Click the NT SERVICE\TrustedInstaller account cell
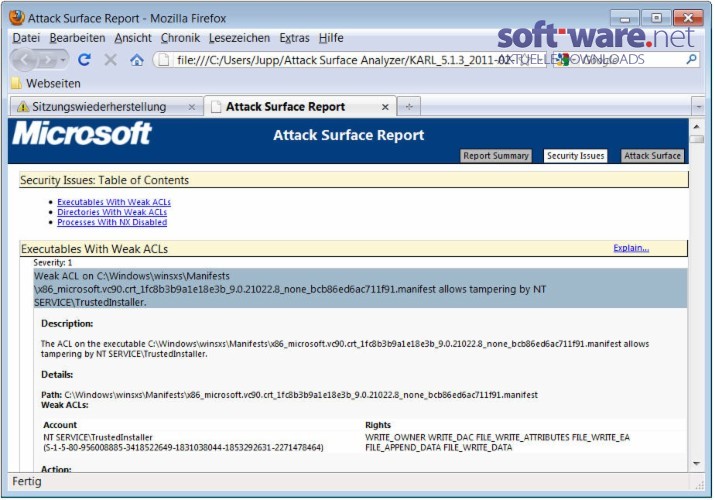715x500 pixels. [x=183, y=442]
